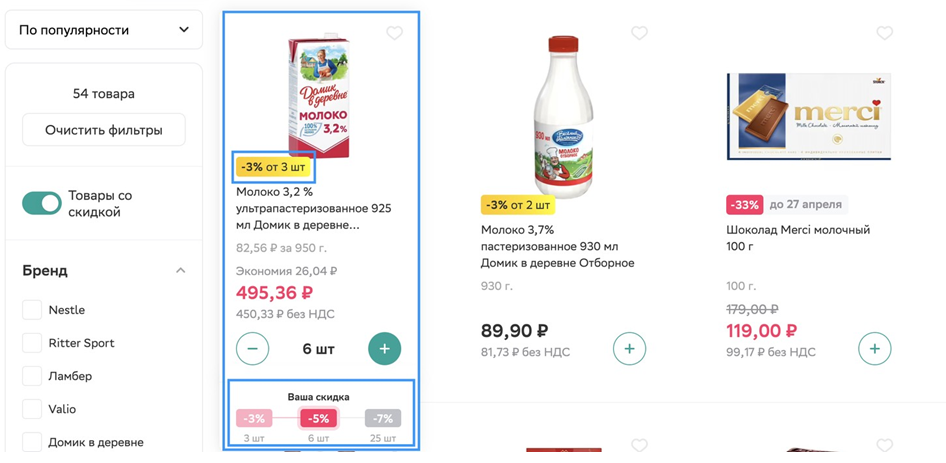The image size is (946, 463).
Task: Enable the Valio brand filter
Action: pos(32,409)
